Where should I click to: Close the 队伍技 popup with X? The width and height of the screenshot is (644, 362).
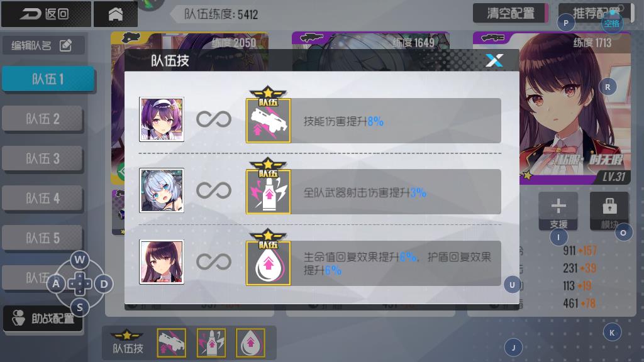pyautogui.click(x=494, y=60)
